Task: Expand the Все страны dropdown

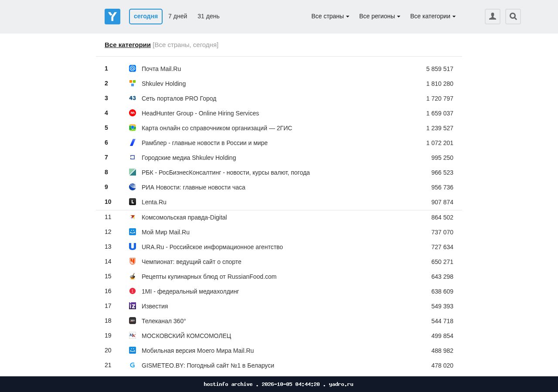Action: pos(330,16)
